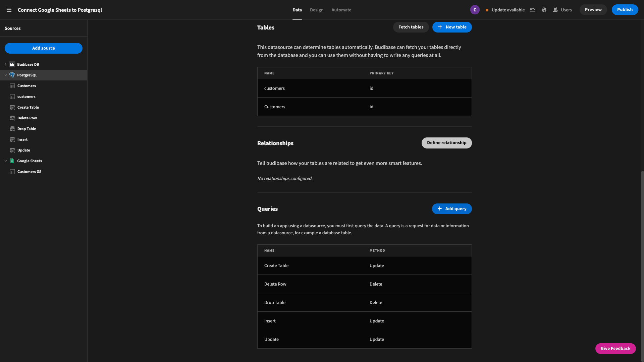Click query icon beside Delete Row
Viewport: 644px width, 362px height.
tap(12, 118)
